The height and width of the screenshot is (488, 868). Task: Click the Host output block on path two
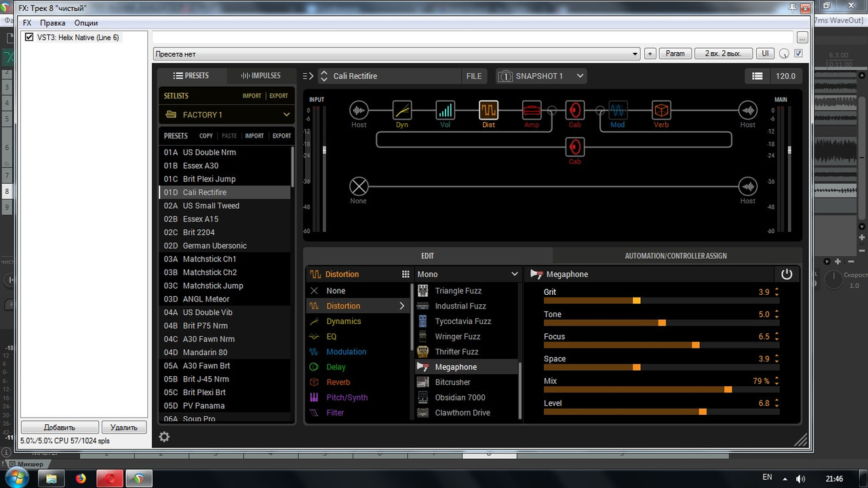click(748, 186)
